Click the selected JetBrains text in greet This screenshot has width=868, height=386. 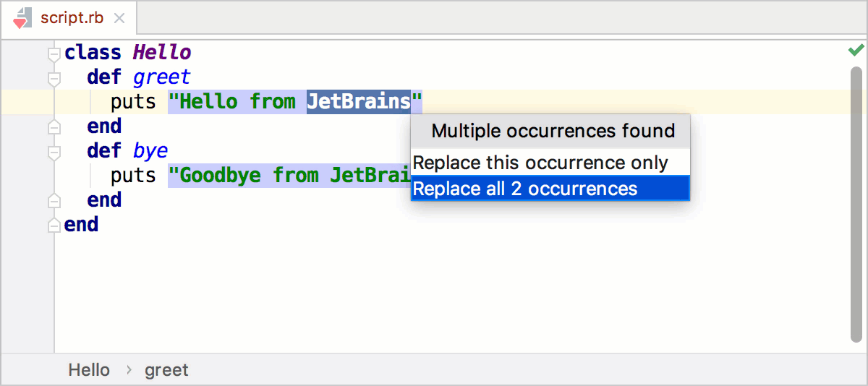click(358, 102)
